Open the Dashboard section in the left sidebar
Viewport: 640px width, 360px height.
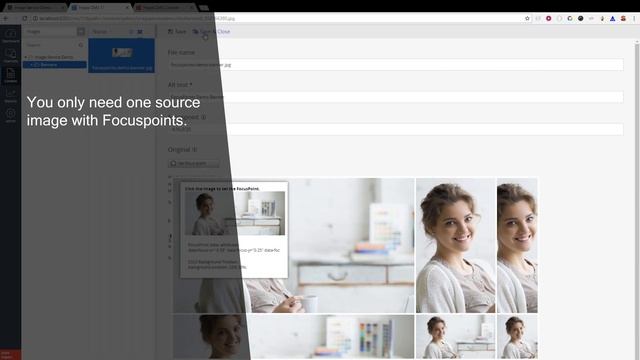(x=11, y=36)
